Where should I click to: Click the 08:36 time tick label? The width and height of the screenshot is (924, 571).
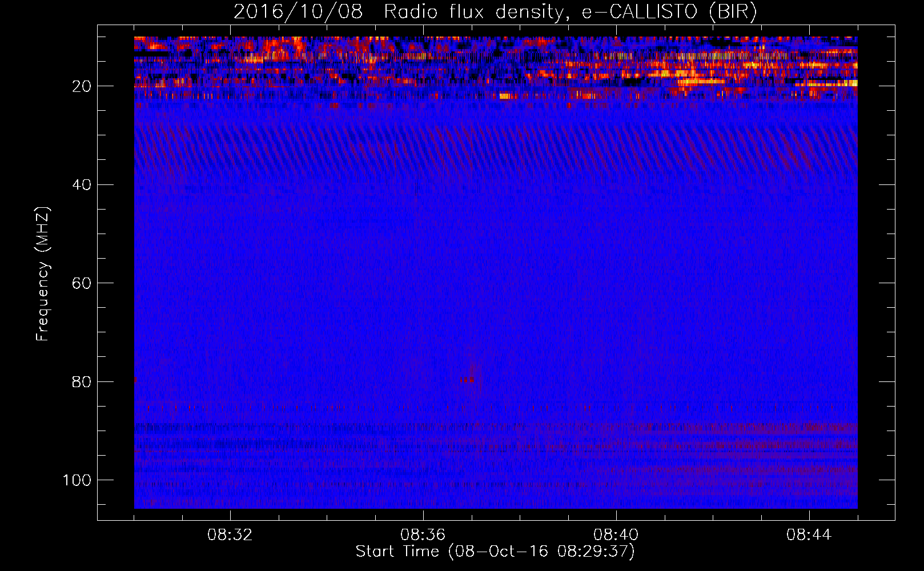point(423,535)
